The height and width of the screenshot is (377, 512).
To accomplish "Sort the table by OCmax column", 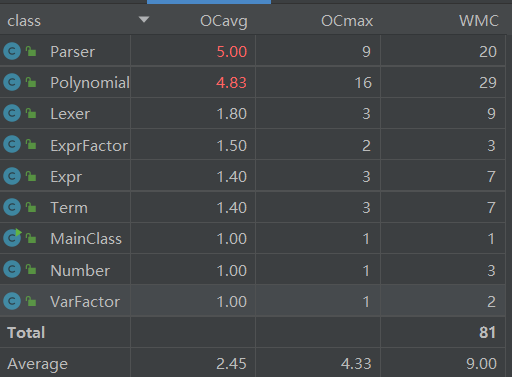I will point(347,21).
